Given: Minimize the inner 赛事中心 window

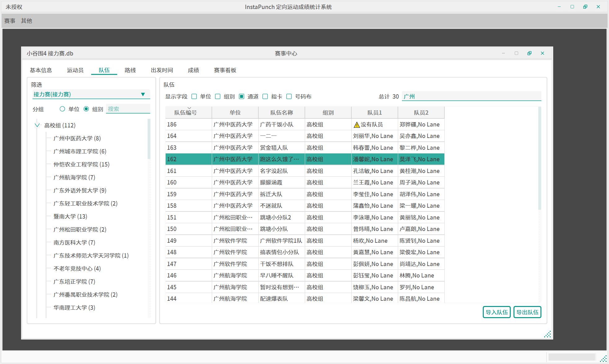Looking at the screenshot, I should [503, 53].
